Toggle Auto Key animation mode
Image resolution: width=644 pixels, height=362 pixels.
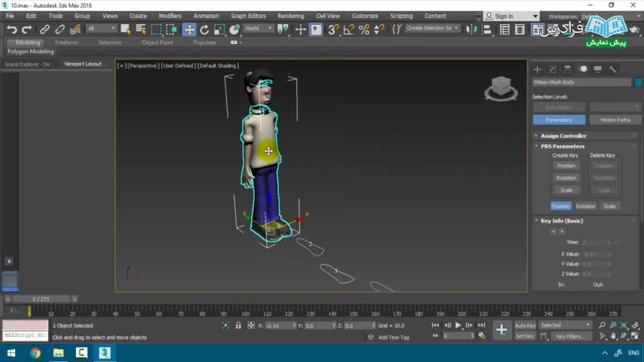tap(525, 325)
